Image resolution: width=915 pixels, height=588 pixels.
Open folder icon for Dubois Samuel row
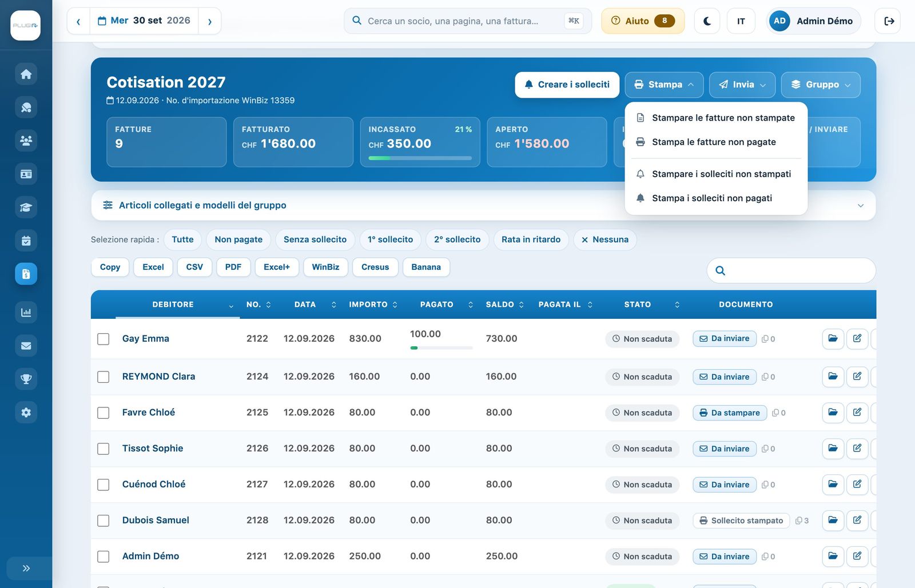click(x=833, y=521)
